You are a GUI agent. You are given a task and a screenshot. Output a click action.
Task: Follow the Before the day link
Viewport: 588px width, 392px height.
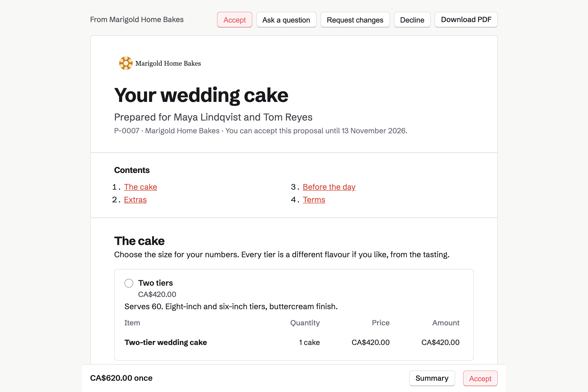coord(329,187)
